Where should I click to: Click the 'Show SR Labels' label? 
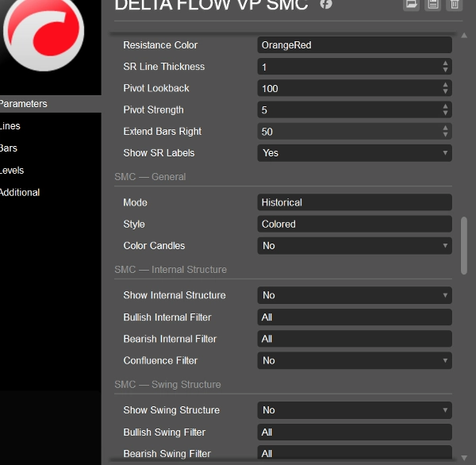[159, 153]
